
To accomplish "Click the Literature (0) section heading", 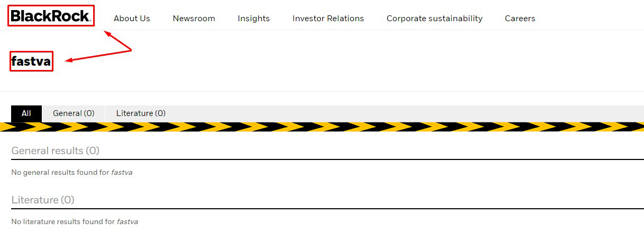I will 43,200.
